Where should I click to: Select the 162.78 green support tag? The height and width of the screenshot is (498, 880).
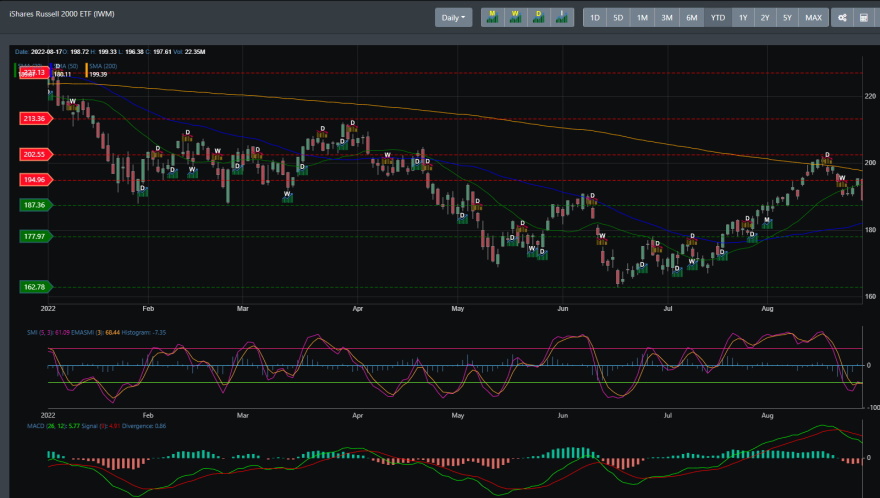35,287
